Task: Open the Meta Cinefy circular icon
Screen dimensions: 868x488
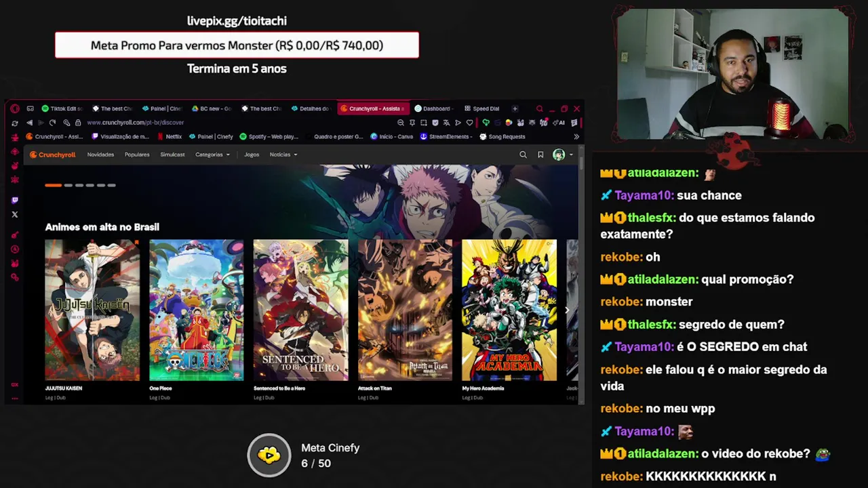Action: coord(269,455)
